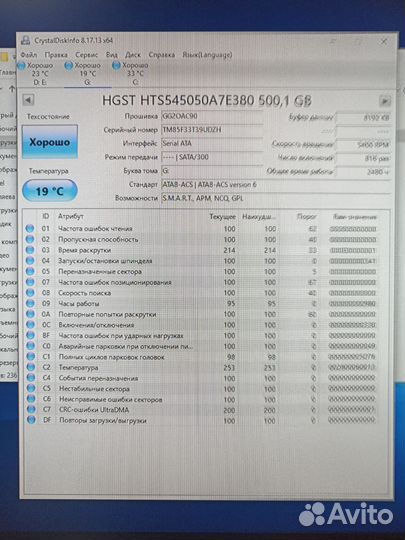Click status icon for Полных циклов парковок головок

(x=31, y=356)
